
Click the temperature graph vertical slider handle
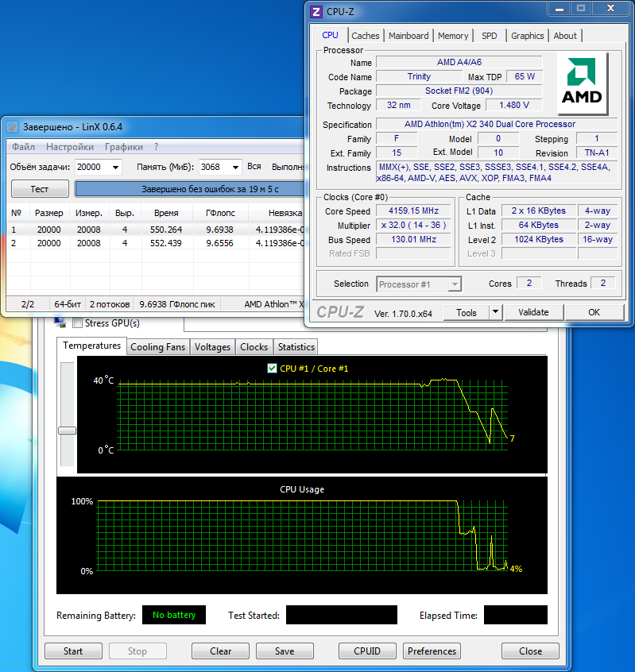click(68, 431)
